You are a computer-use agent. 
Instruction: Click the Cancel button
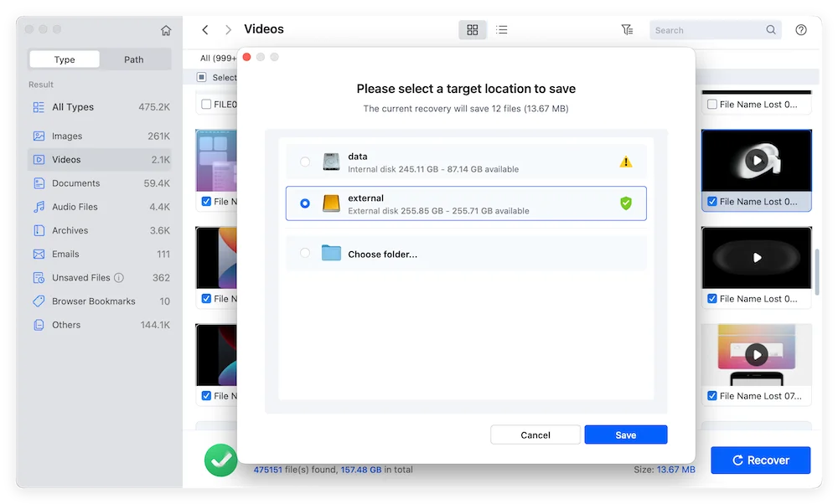(x=535, y=435)
